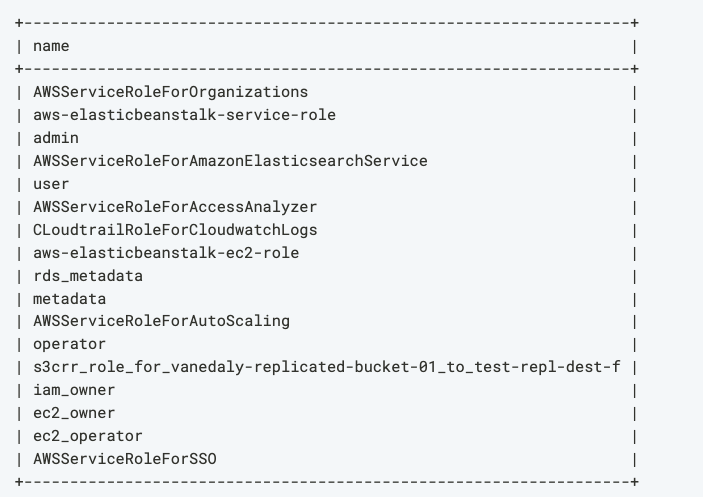703x497 pixels.
Task: Click the iam_owner role entry
Action: (x=74, y=390)
